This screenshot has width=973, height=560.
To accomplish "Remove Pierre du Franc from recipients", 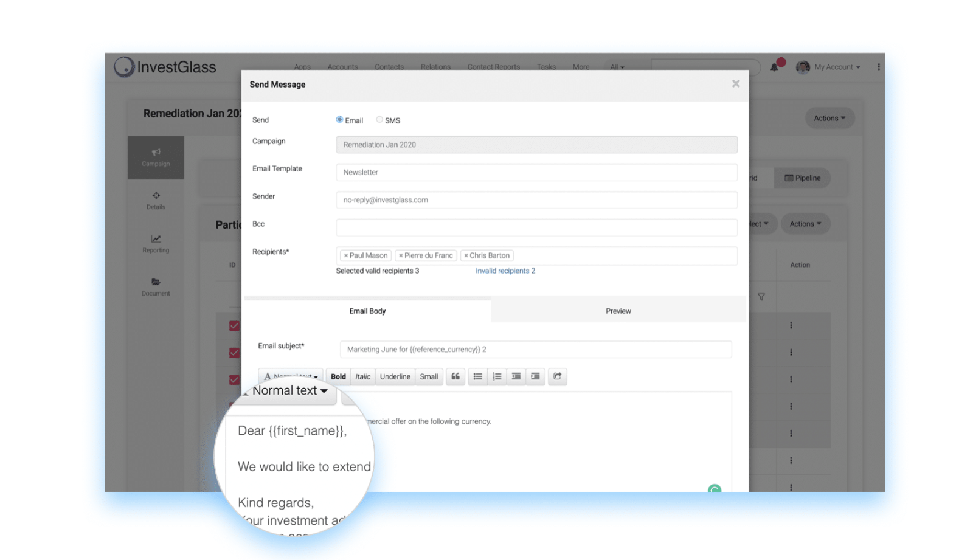I will [x=401, y=256].
